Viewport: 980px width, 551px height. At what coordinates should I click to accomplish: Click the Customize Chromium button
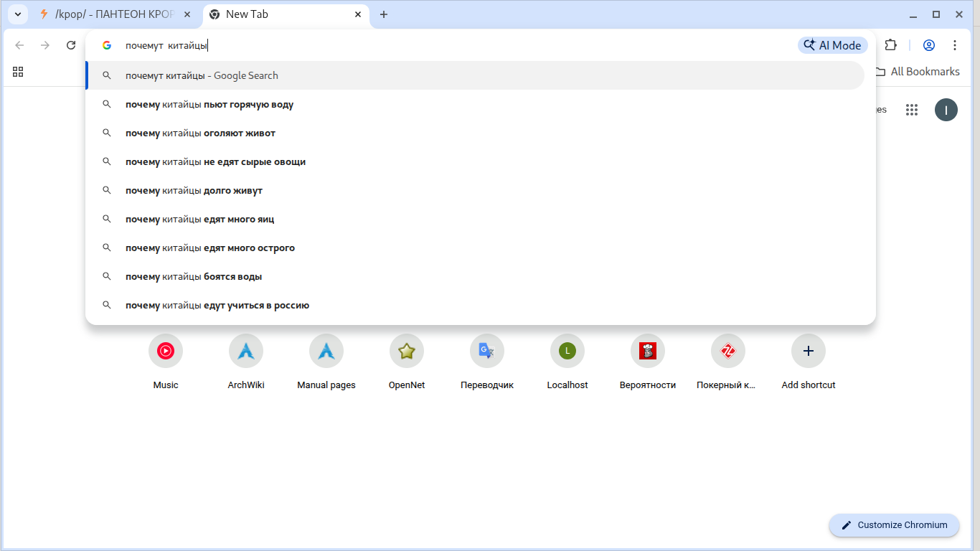894,525
